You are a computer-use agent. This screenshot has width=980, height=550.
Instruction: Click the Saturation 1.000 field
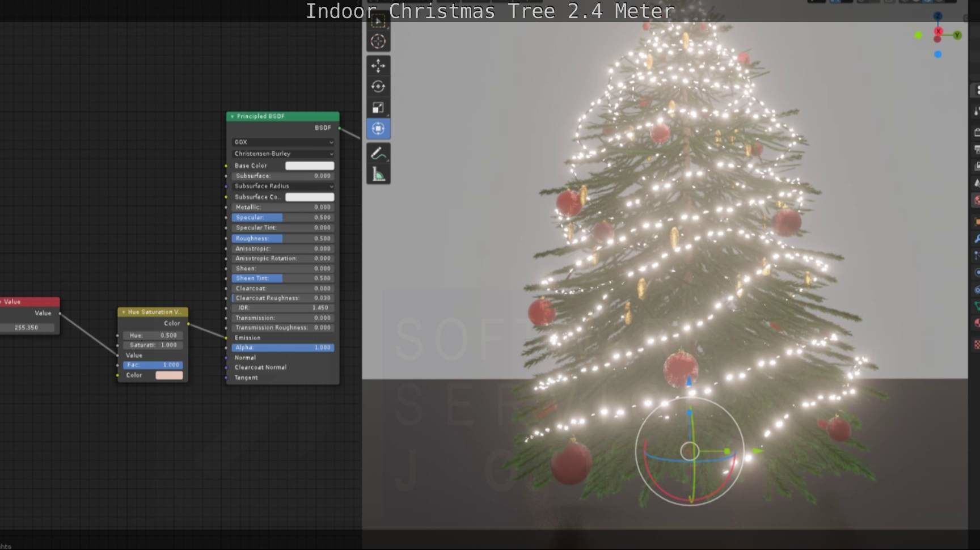click(153, 345)
